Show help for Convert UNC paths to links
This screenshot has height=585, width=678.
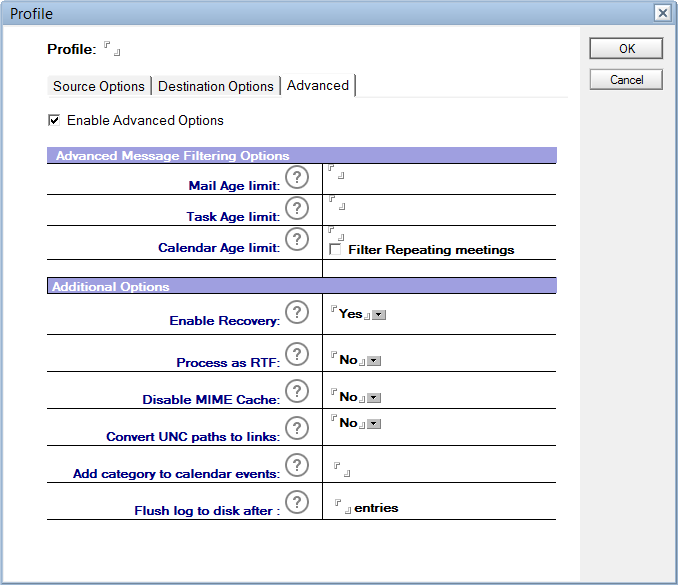pos(296,428)
